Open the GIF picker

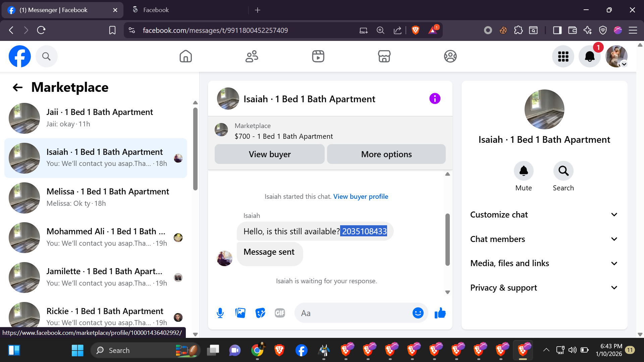[280, 313]
